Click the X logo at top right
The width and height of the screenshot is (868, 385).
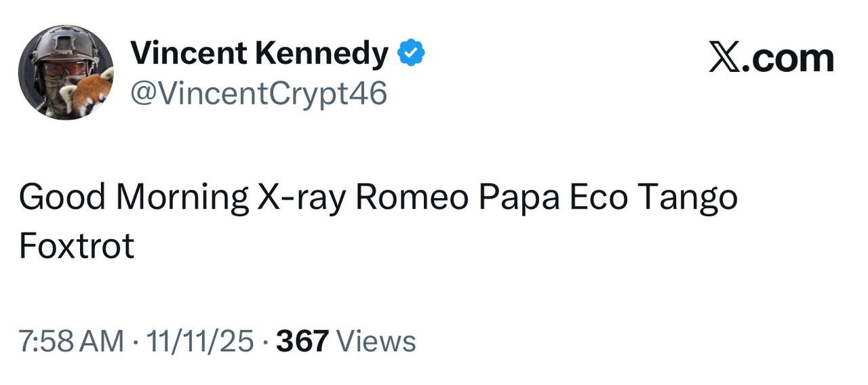pos(726,58)
